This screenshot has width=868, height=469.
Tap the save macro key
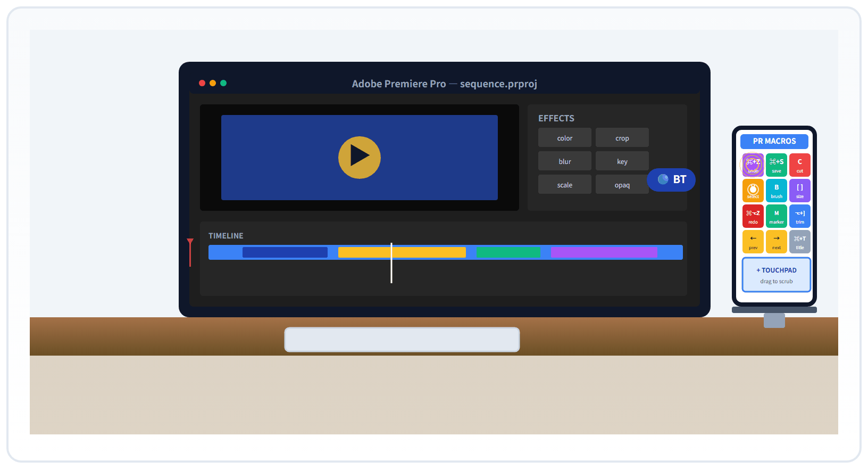coord(777,165)
